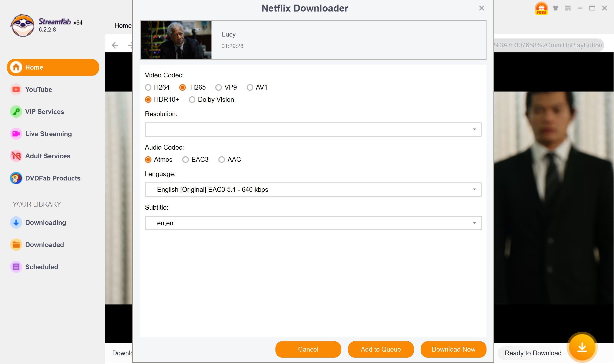Click the Home browser tab
The height and width of the screenshot is (364, 614).
pyautogui.click(x=123, y=25)
